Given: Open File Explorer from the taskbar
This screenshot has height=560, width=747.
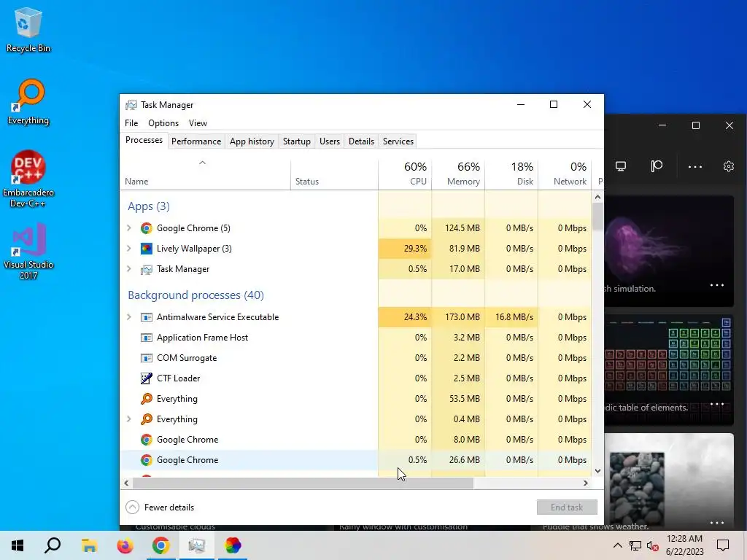Looking at the screenshot, I should tap(89, 545).
